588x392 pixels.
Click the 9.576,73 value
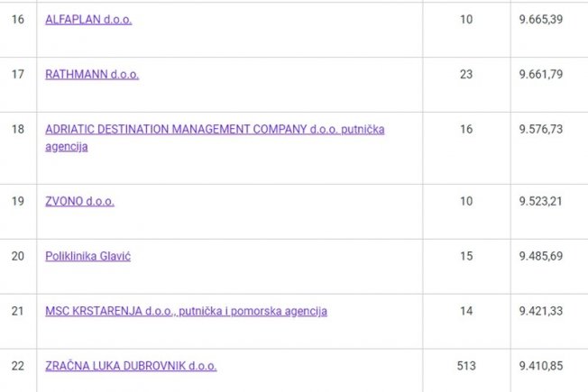point(540,130)
